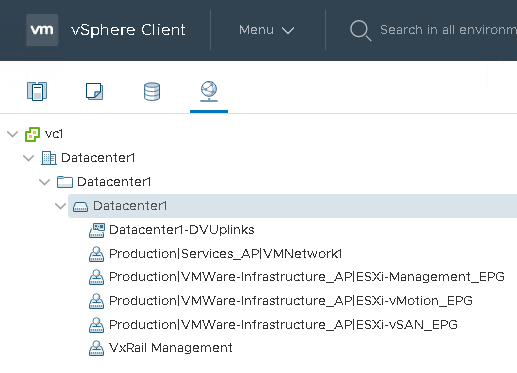
Task: Select the ESXi-Management_EPG port group label
Action: pos(307,277)
